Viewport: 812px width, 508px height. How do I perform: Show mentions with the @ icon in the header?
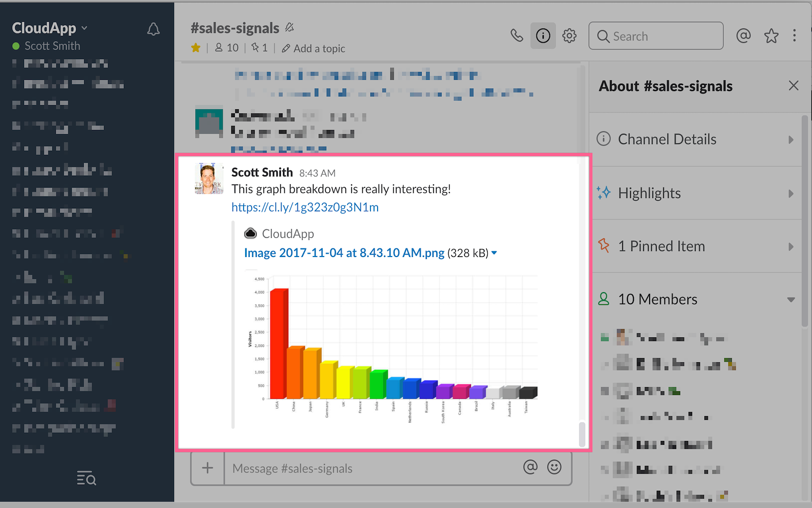click(743, 36)
